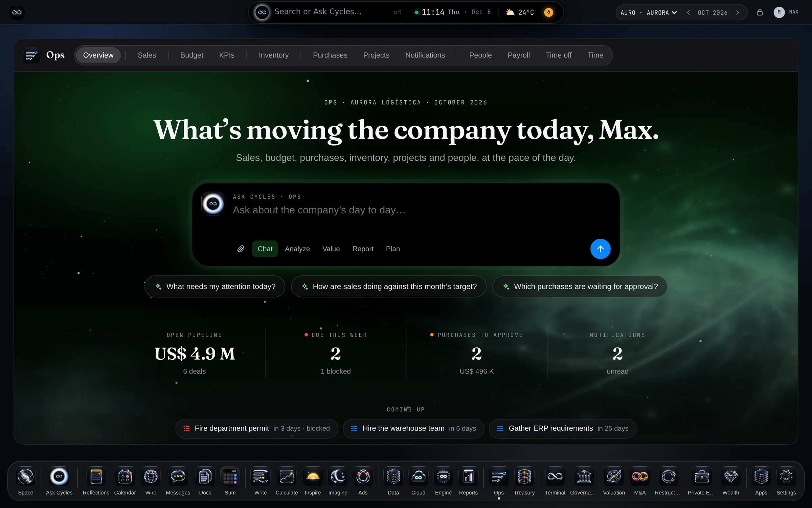This screenshot has height=508, width=812.
Task: Click the lock icon in top bar
Action: click(x=760, y=13)
